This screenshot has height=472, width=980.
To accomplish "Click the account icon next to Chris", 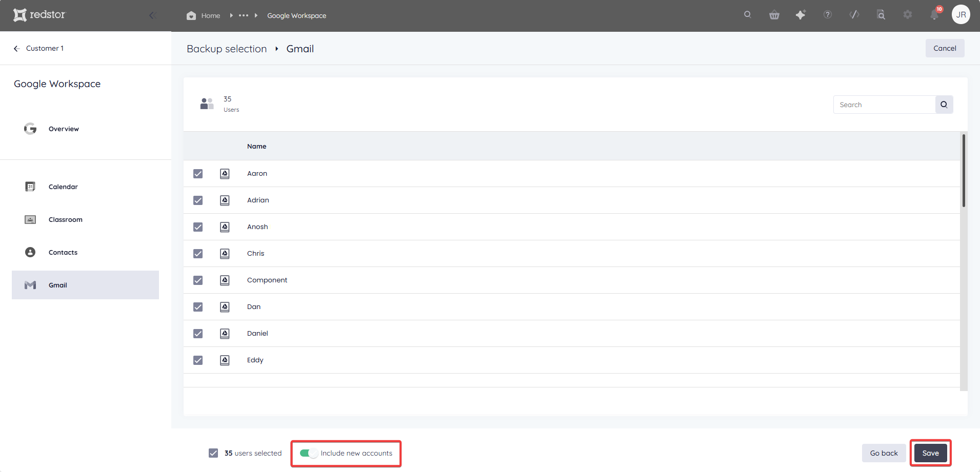I will (x=225, y=254).
